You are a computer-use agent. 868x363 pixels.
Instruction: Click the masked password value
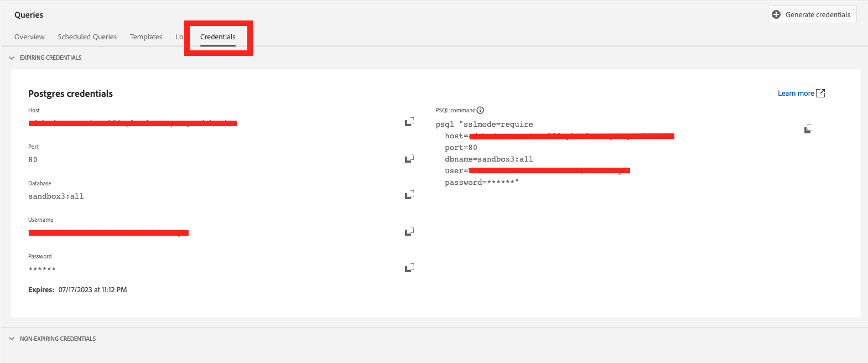click(x=42, y=269)
